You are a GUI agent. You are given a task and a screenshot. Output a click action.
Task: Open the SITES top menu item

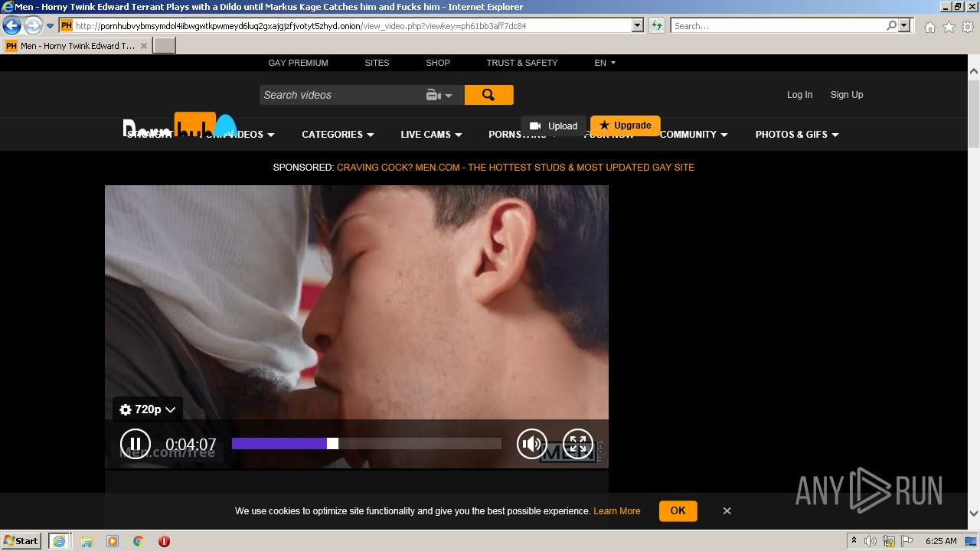click(377, 63)
